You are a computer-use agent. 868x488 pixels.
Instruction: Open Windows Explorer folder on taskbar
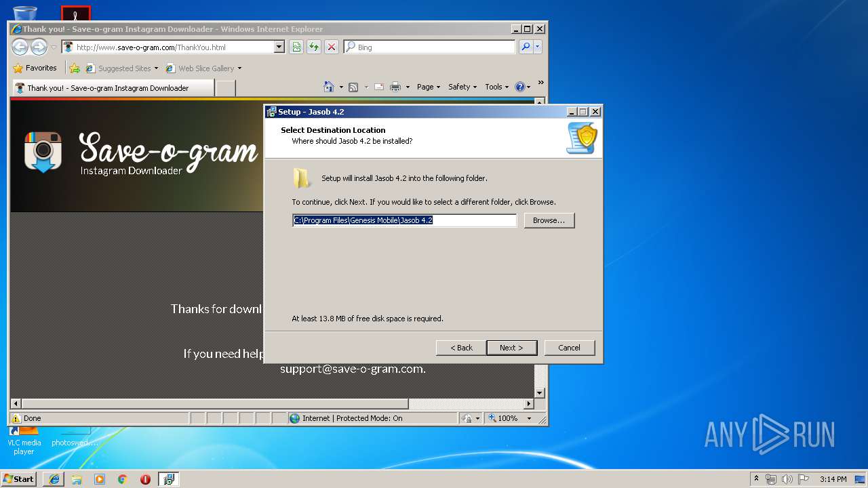77,479
